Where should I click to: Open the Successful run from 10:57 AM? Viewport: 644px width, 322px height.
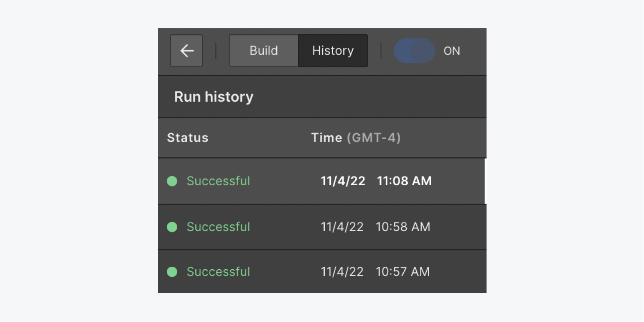(218, 272)
